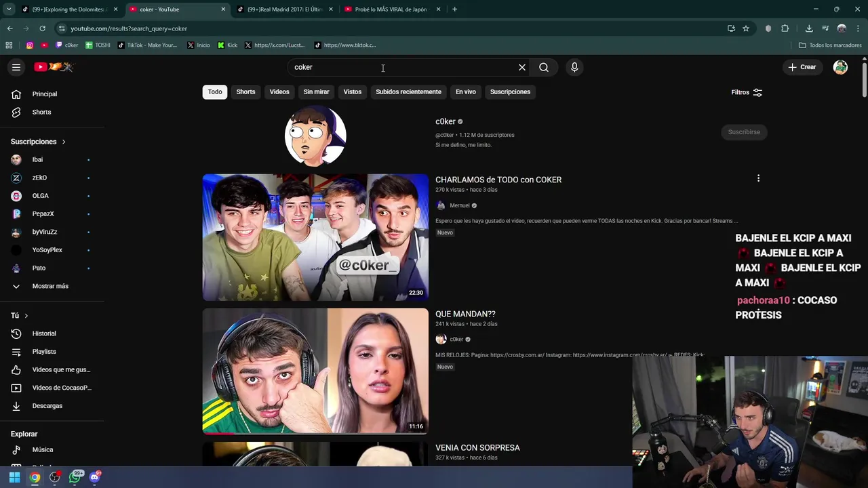
Task: Open the tab search dropdown arrow
Action: click(x=9, y=9)
